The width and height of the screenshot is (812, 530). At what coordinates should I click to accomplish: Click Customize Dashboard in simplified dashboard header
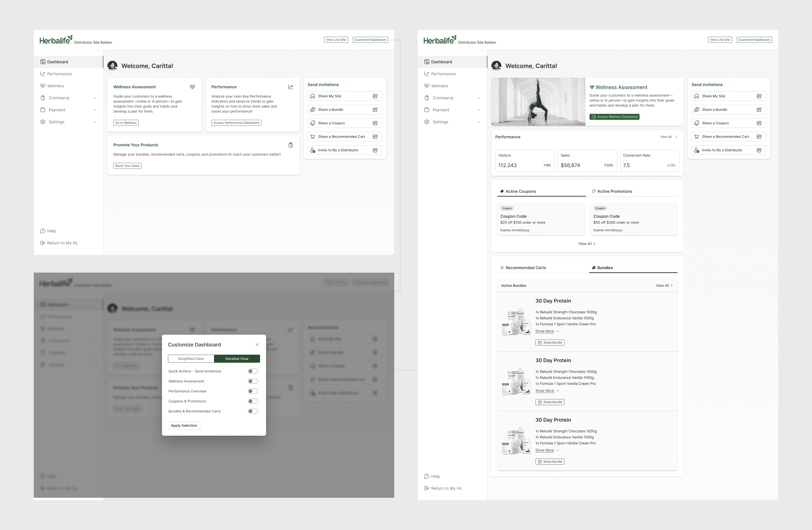[370, 40]
